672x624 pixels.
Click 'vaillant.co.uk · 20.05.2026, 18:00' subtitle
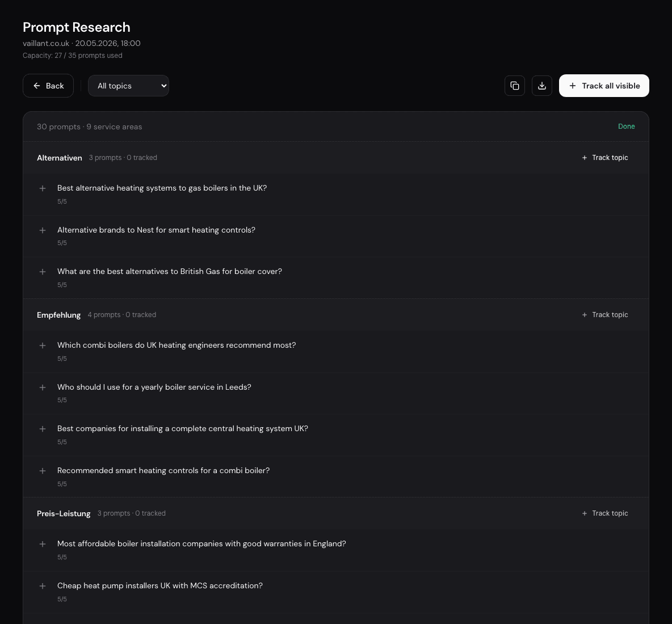(x=81, y=43)
